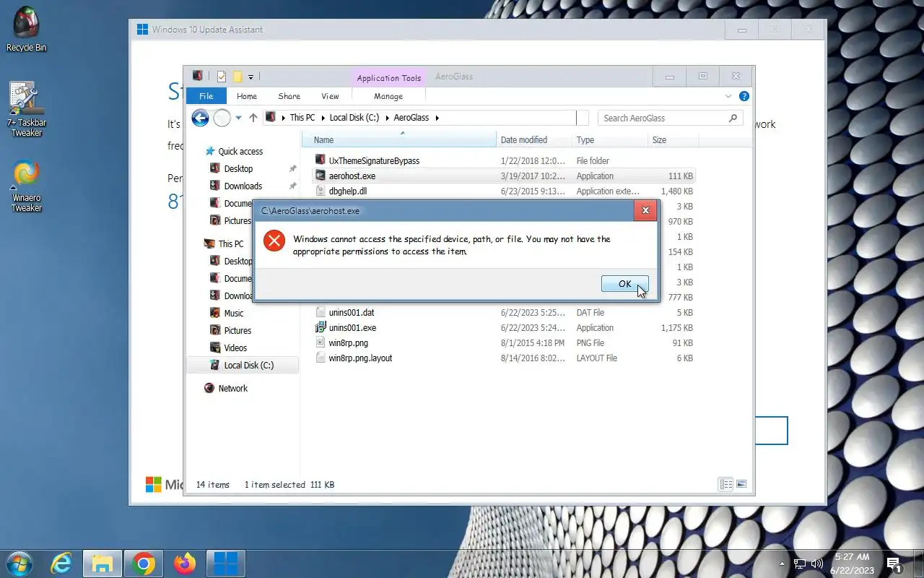This screenshot has height=578, width=924.
Task: Select the win8rp.png.layout file name
Action: click(x=360, y=358)
